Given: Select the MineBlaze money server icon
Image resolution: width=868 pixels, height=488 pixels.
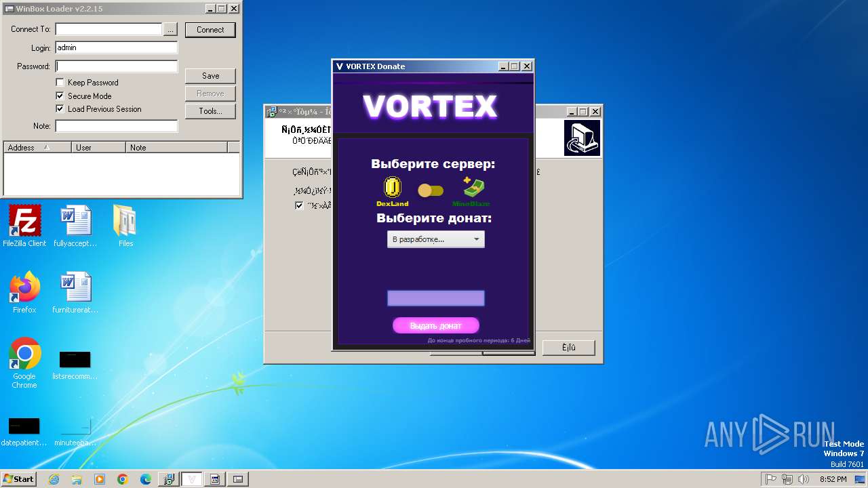Looking at the screenshot, I should click(473, 187).
